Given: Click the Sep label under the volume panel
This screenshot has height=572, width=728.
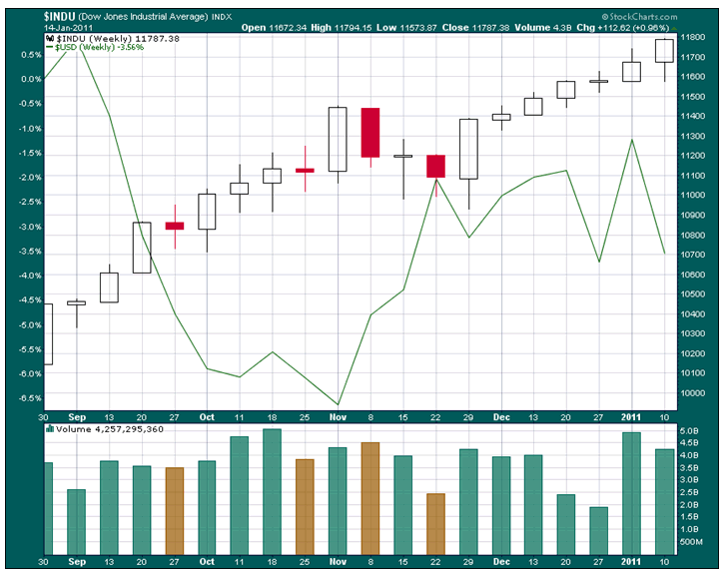Looking at the screenshot, I should (x=77, y=561).
